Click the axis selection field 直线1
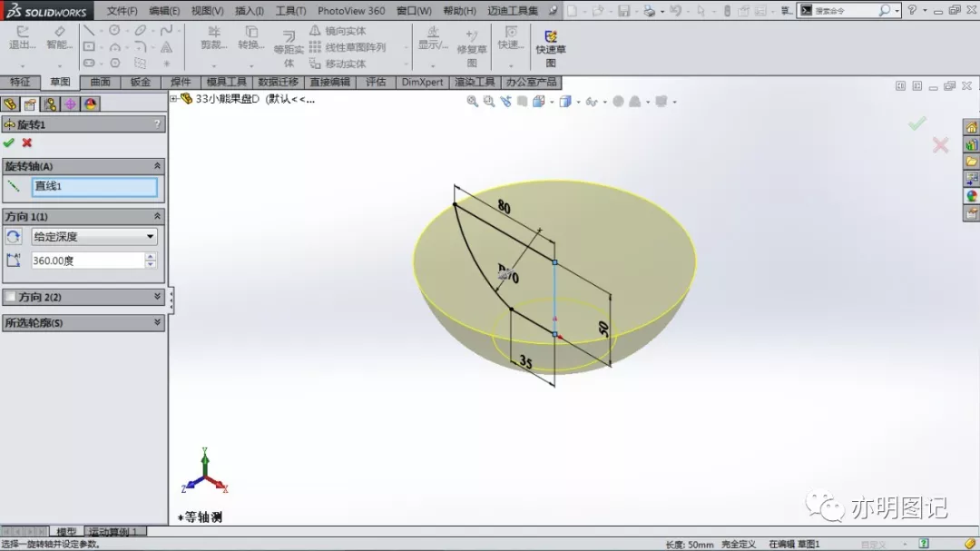This screenshot has height=551, width=980. tap(94, 187)
